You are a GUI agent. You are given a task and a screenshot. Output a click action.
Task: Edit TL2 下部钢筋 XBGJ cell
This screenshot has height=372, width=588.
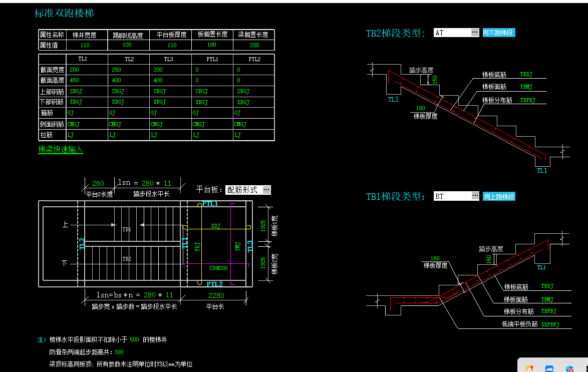(x=118, y=102)
